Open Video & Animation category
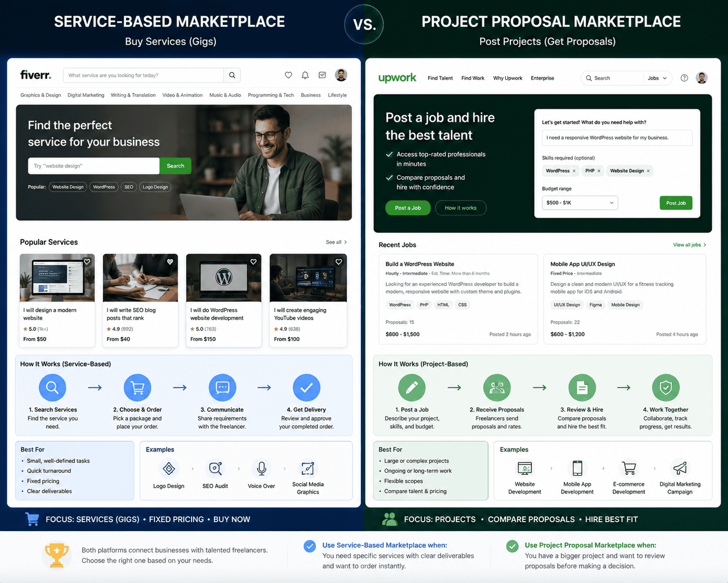The image size is (728, 583). pyautogui.click(x=182, y=95)
